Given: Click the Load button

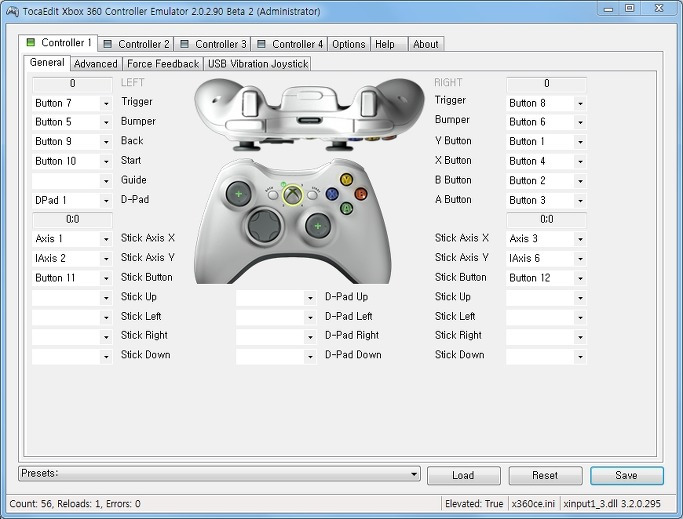Looking at the screenshot, I should (464, 475).
